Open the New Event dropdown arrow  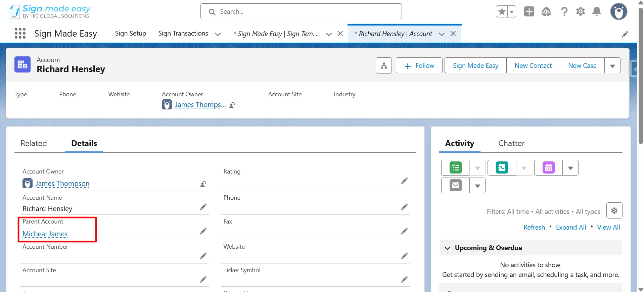[x=570, y=167]
